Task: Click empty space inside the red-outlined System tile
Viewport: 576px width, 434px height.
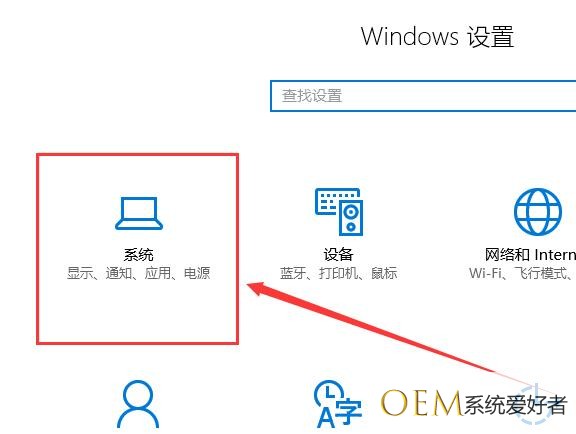Action: (138, 312)
